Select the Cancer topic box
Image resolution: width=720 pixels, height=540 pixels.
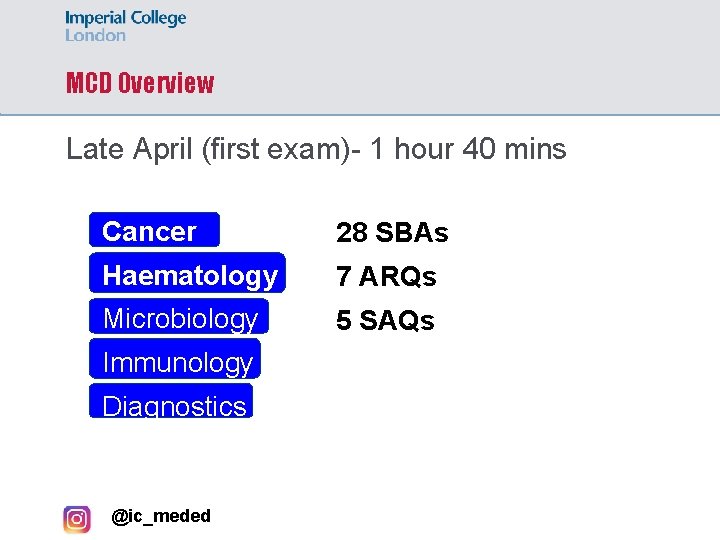tap(154, 231)
